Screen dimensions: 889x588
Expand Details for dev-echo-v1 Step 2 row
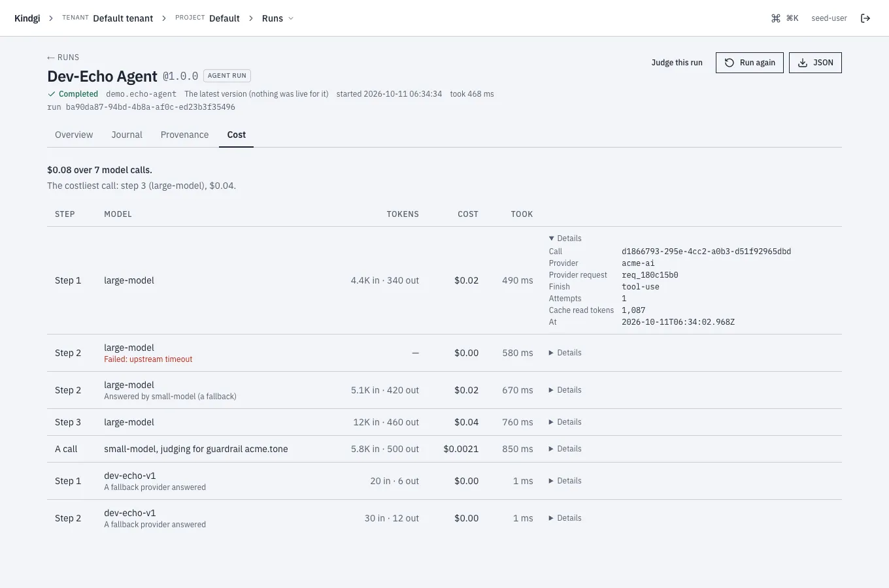(x=565, y=518)
